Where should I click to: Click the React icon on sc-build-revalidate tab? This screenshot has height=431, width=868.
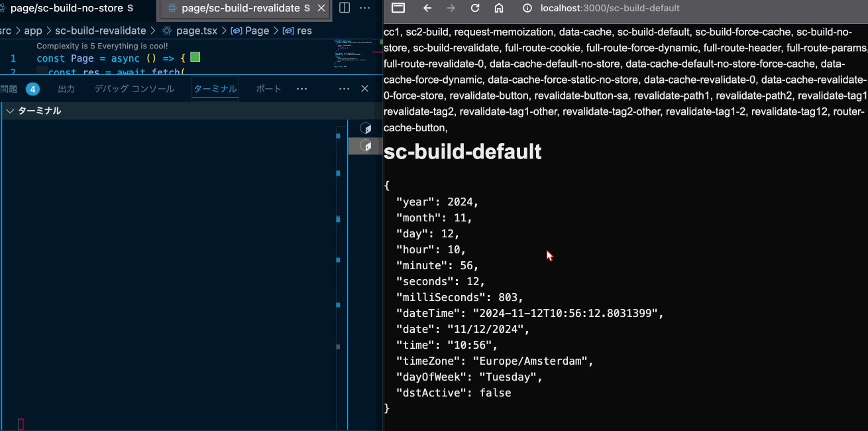[172, 9]
